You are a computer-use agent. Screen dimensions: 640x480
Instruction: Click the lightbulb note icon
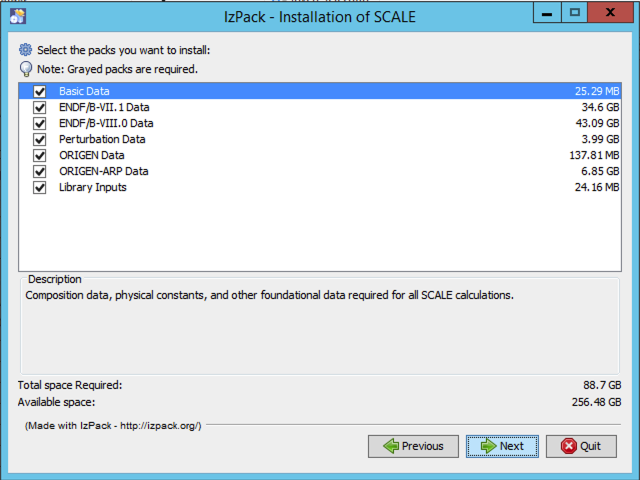click(26, 69)
